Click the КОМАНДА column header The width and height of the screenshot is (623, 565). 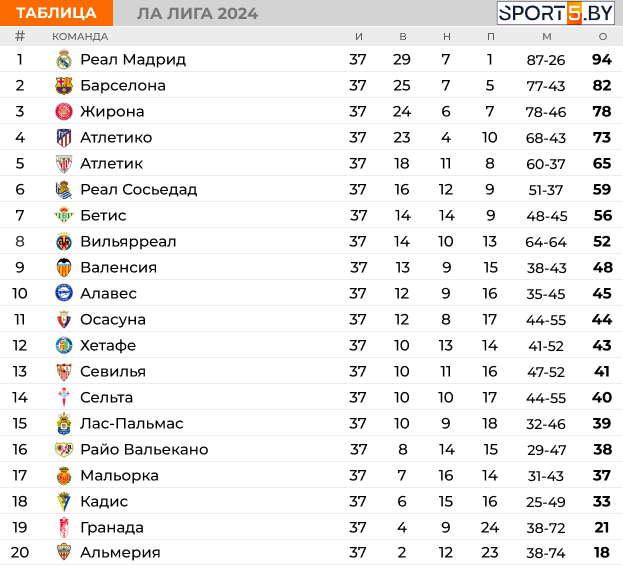coord(80,37)
